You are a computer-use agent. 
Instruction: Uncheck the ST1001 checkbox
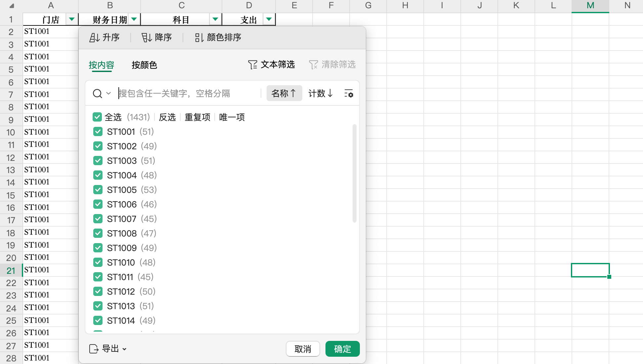coord(98,131)
